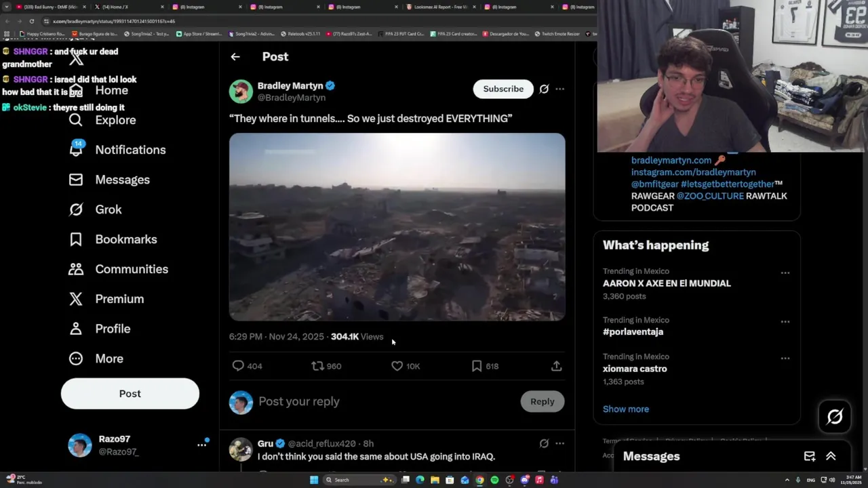The width and height of the screenshot is (868, 488).
Task: Open the reply comment icon with 404
Action: click(238, 366)
